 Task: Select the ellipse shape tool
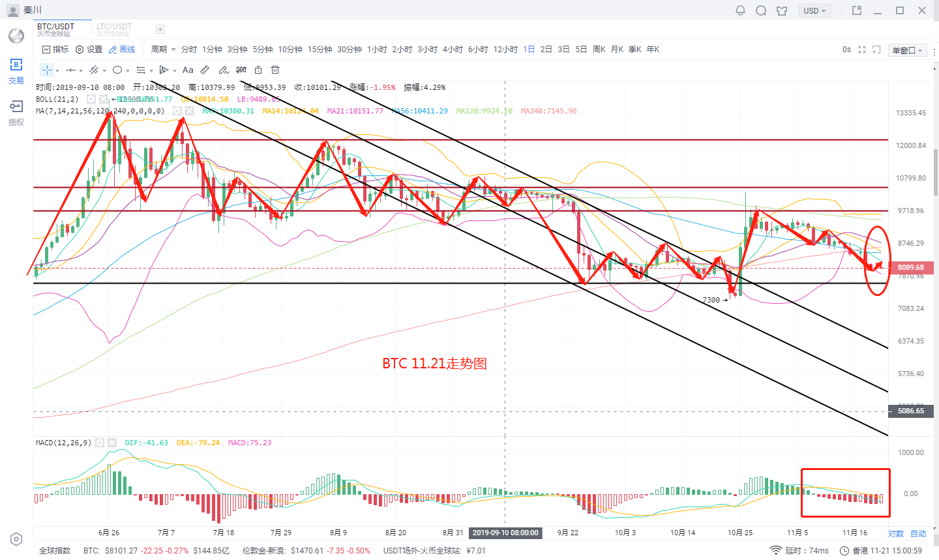(x=117, y=70)
